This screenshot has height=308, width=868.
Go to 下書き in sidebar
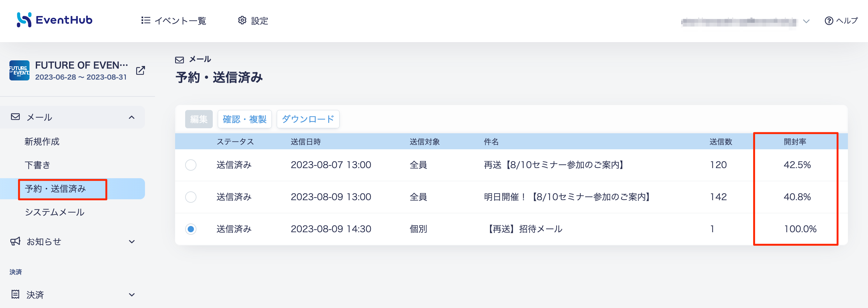(x=37, y=165)
